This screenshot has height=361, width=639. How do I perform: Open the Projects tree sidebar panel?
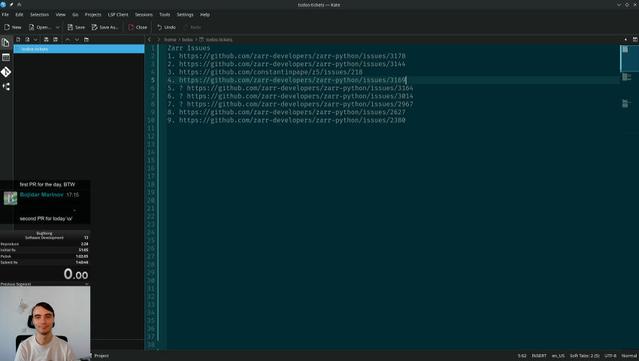[6, 87]
